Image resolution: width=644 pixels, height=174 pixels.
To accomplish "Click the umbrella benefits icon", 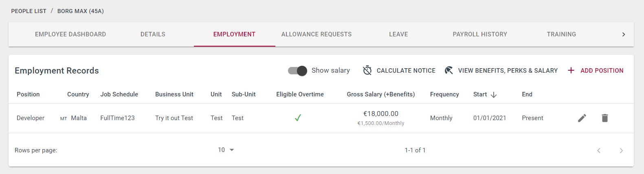I will pyautogui.click(x=449, y=70).
